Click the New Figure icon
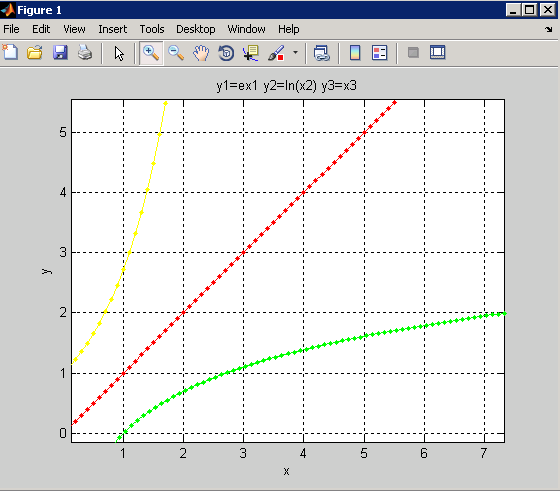Viewport: 560px width, 491px height. (x=10, y=52)
